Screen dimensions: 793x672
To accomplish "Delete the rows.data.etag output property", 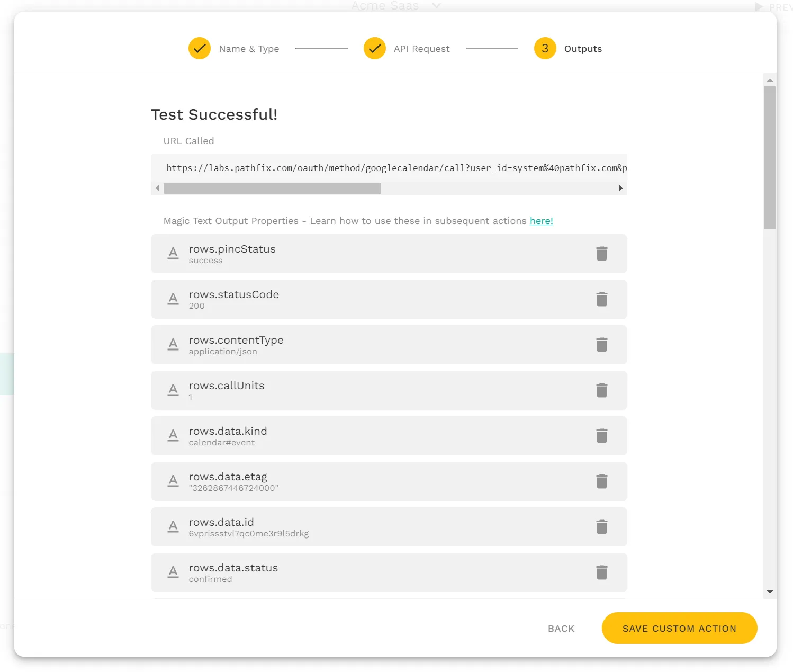I will point(602,481).
